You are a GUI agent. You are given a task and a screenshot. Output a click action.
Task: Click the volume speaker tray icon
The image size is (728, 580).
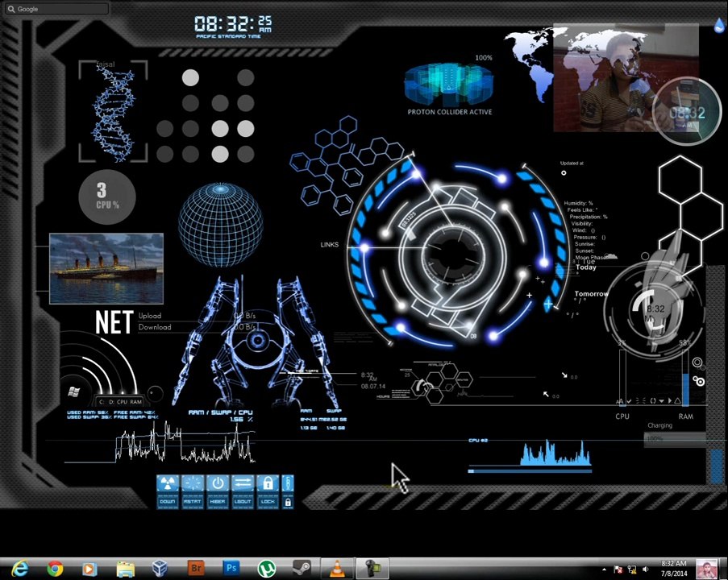point(645,569)
